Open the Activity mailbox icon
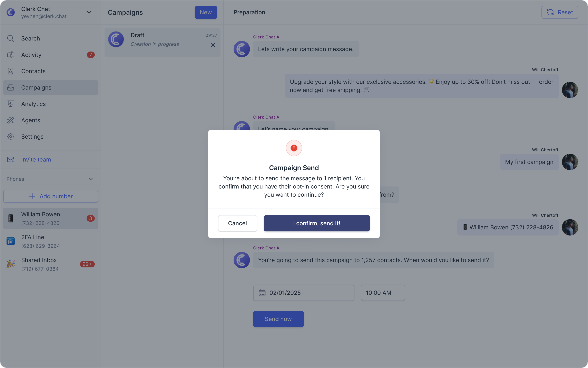This screenshot has height=368, width=588. pyautogui.click(x=10, y=55)
